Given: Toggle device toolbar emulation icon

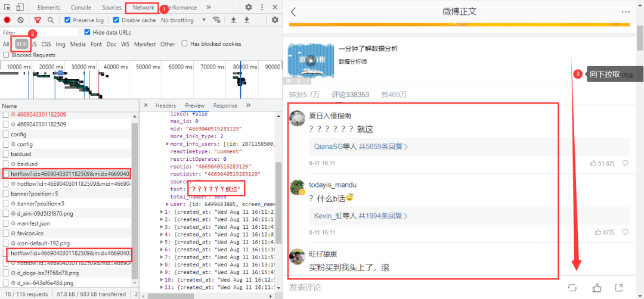Looking at the screenshot, I should (x=20, y=7).
